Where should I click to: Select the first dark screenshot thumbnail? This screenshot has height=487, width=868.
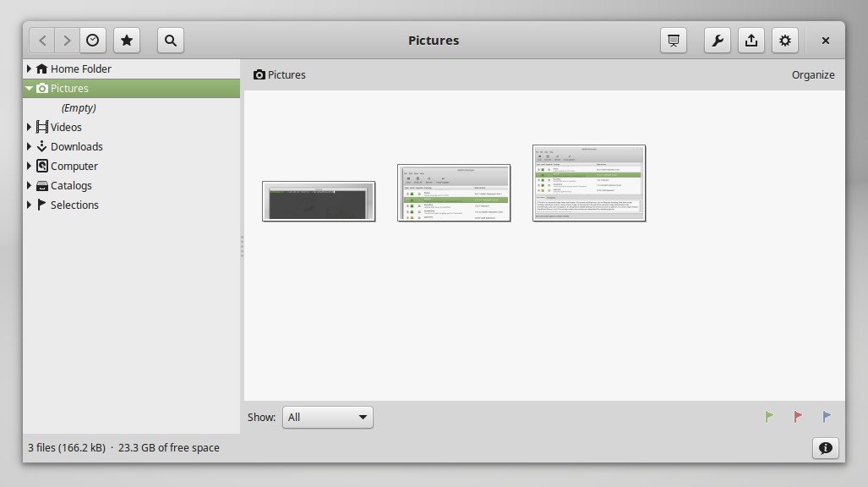[319, 201]
